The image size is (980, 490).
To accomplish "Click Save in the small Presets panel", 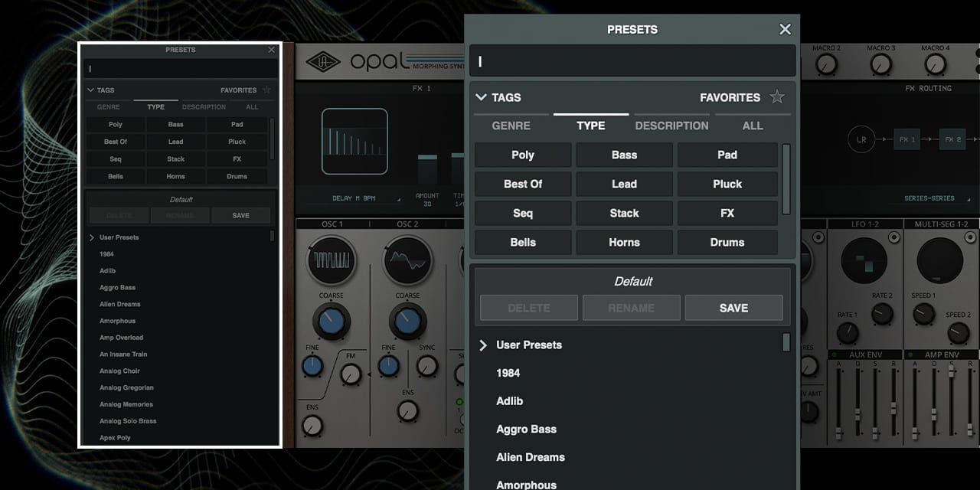I will 240,215.
